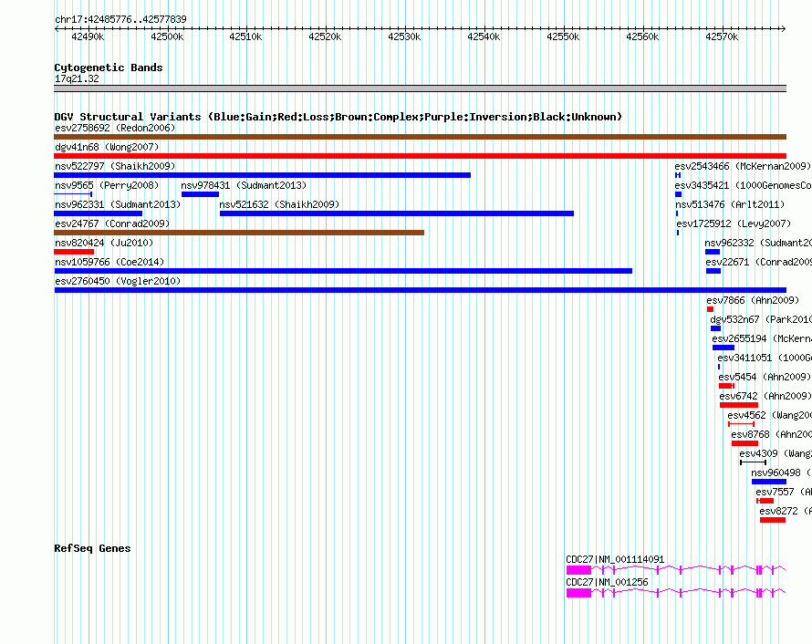Viewport: 812px width, 644px height.
Task: Click the blue nsv978431 gain bar
Action: pyautogui.click(x=200, y=194)
